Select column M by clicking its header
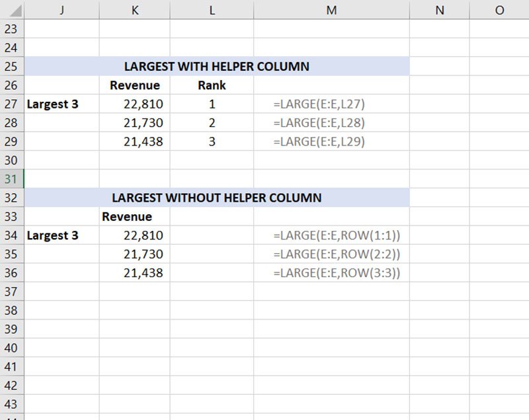Screen dimensions: 529x420 point(333,10)
